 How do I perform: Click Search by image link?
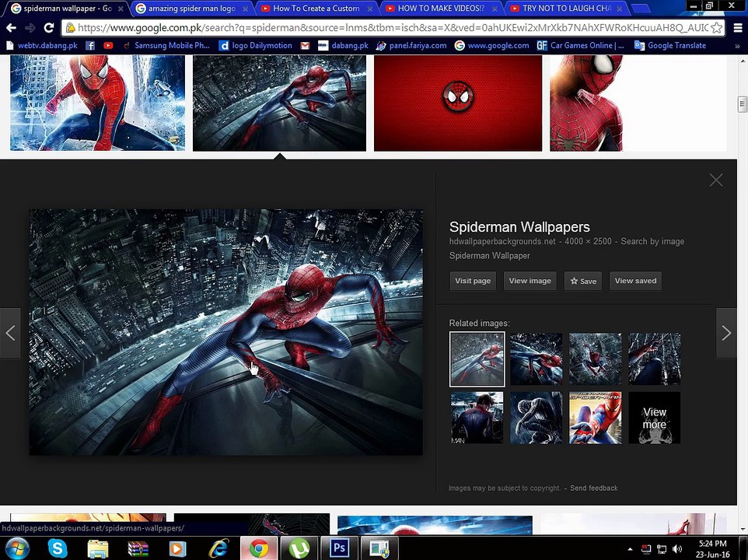point(652,241)
